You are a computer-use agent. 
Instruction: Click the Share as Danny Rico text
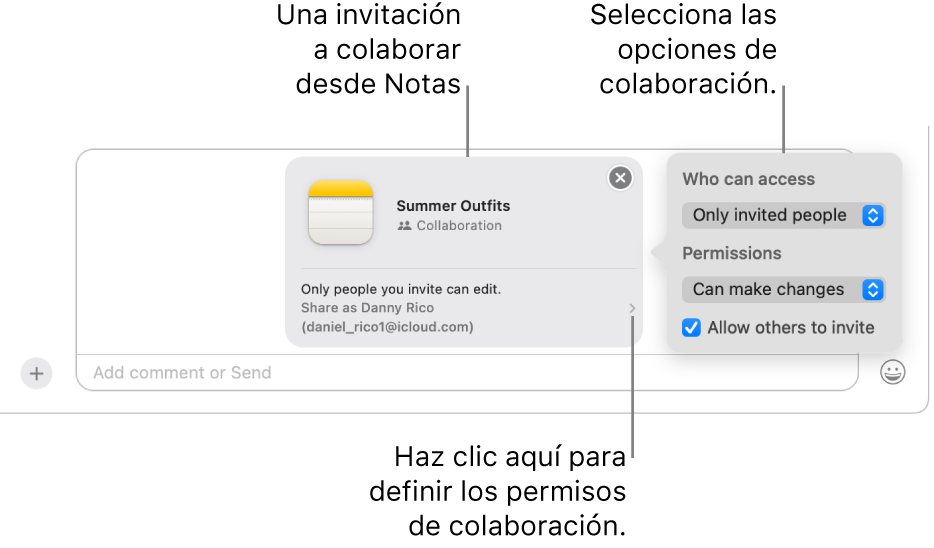(367, 308)
